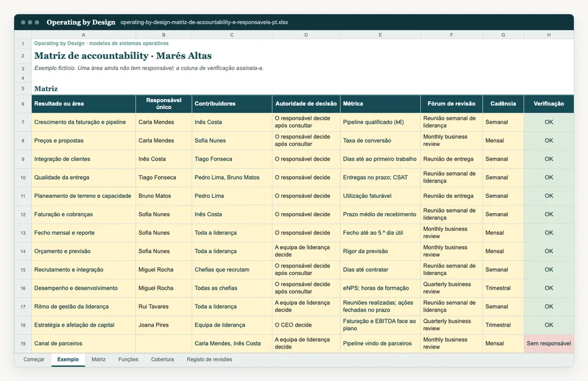Click the 'Contribuidores' header cell
This screenshot has width=588, height=381.
[x=232, y=104]
